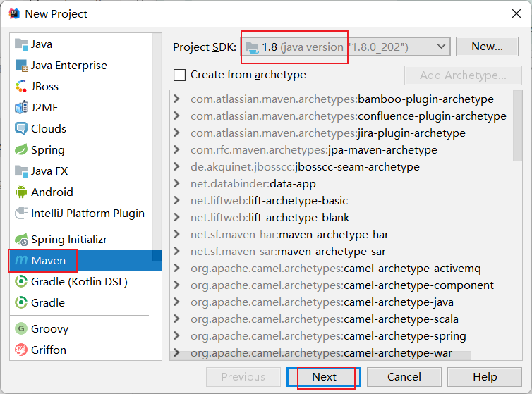
Task: Expand camel-archetype-scala entry
Action: (x=176, y=319)
